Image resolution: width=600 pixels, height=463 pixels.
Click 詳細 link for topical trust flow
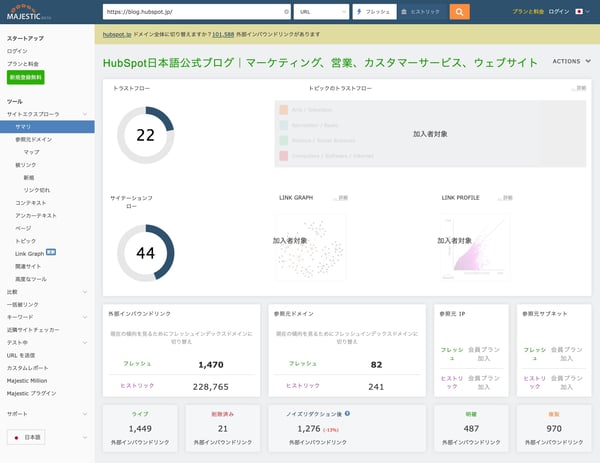[579, 88]
